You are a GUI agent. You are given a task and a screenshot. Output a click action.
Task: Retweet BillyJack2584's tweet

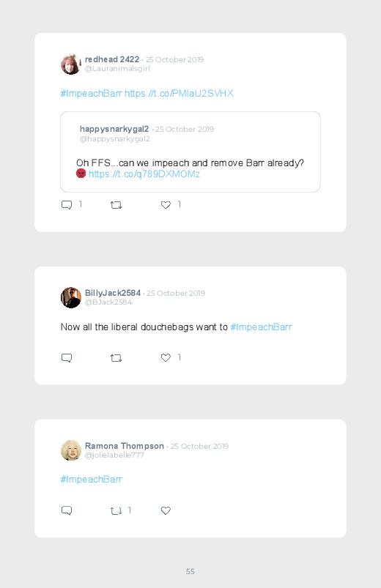click(116, 358)
